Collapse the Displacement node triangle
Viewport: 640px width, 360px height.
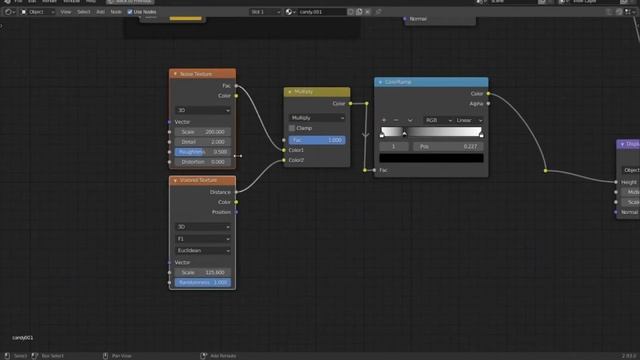tap(622, 144)
